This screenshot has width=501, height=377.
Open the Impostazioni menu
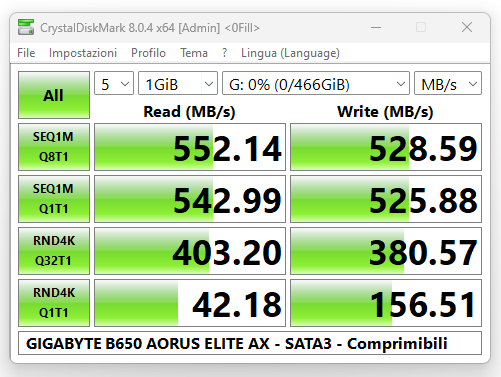(x=83, y=53)
